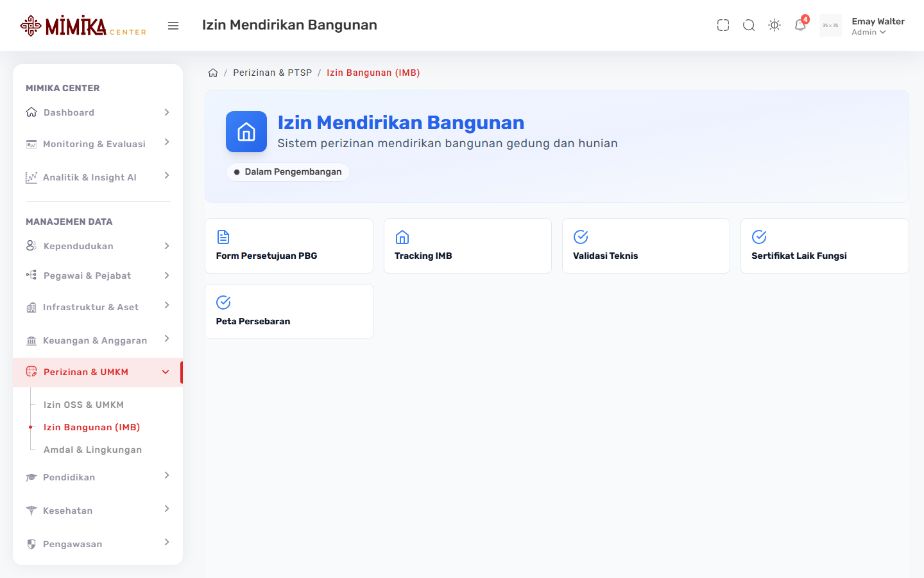Click Infrastruktur & Aset building icon
924x578 pixels.
point(31,307)
